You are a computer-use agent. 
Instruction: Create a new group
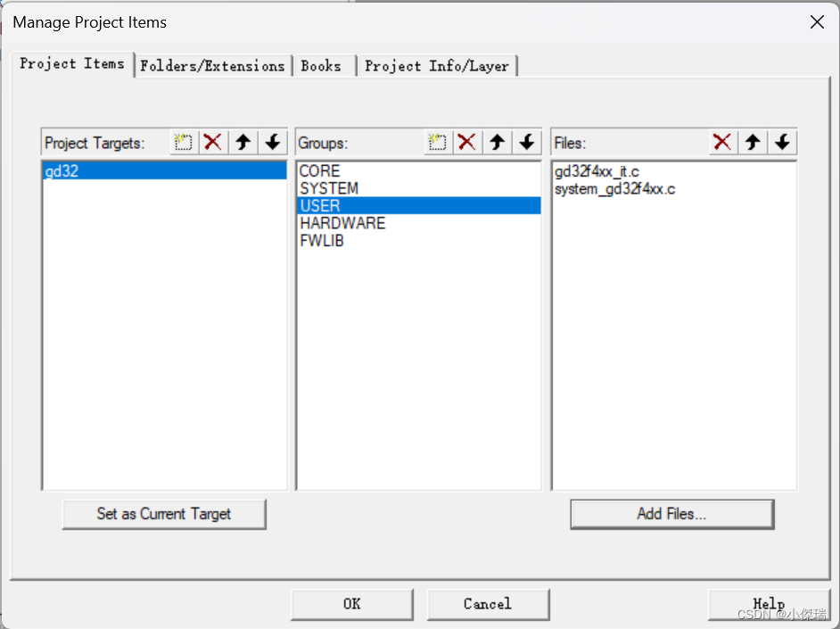pyautogui.click(x=438, y=143)
